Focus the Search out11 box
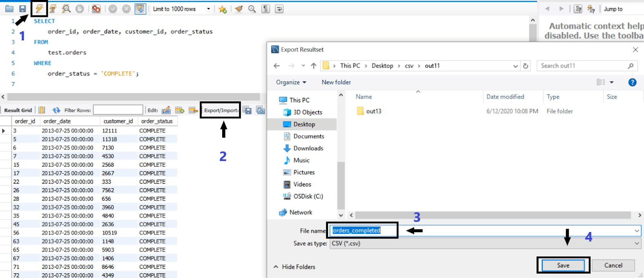The width and height of the screenshot is (644, 278). [587, 66]
